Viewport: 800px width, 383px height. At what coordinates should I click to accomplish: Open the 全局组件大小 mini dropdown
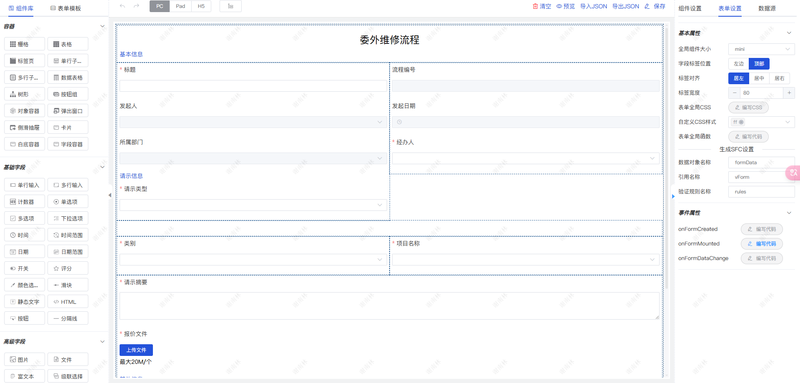[761, 49]
